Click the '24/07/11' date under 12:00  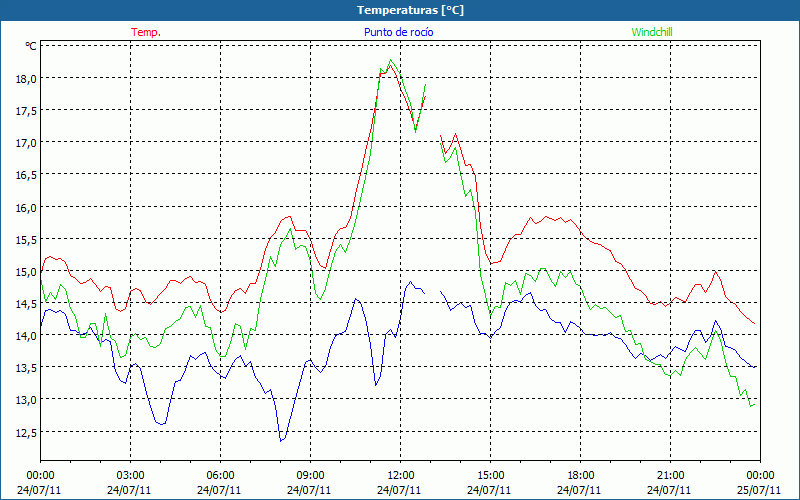coord(399,490)
